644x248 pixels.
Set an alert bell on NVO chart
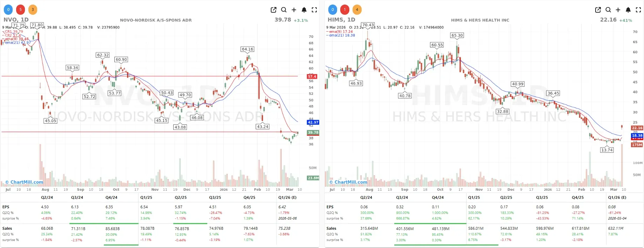click(x=304, y=10)
